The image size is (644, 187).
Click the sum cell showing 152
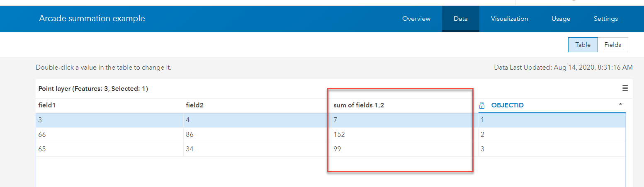click(x=339, y=135)
